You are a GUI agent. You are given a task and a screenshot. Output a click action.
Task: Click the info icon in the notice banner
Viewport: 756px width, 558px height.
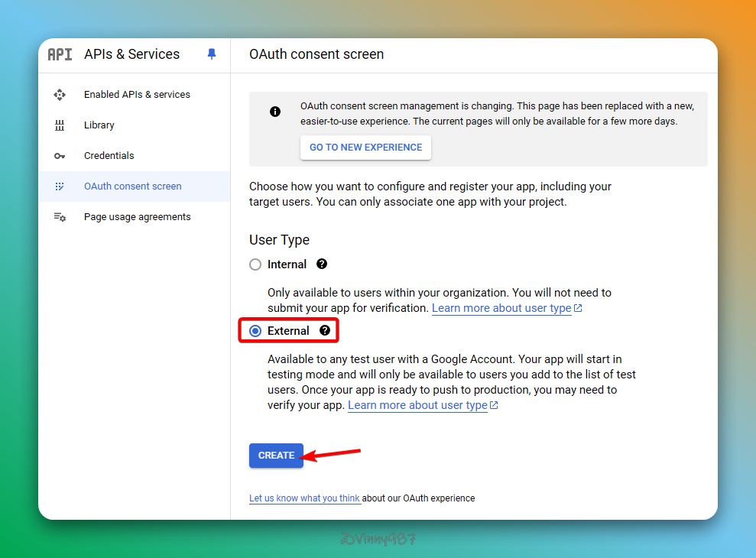[275, 112]
